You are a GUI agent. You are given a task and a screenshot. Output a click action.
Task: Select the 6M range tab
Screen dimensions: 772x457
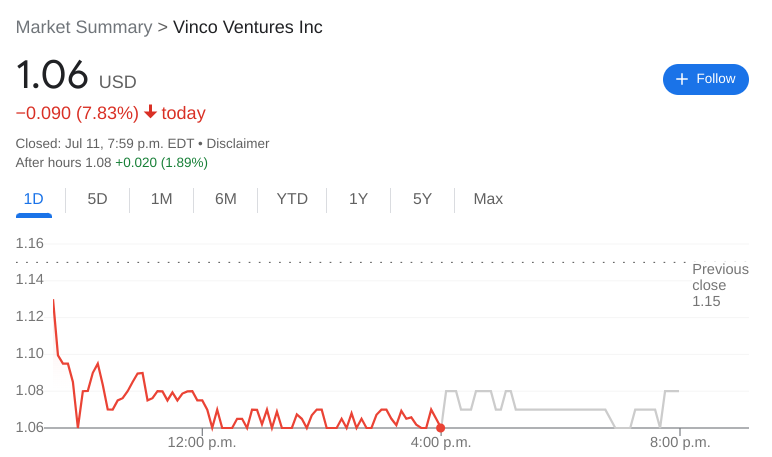pos(225,199)
